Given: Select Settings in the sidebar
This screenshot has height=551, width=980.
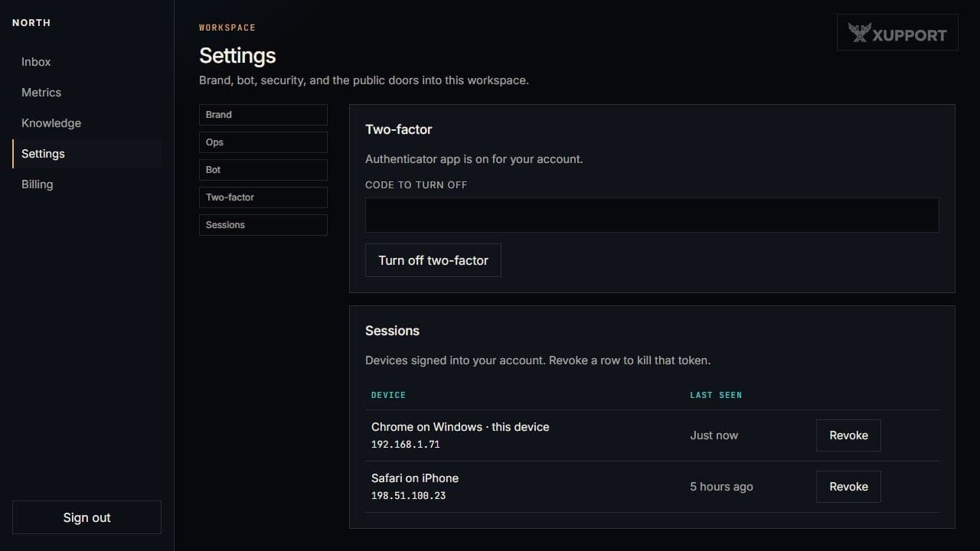Looking at the screenshot, I should tap(87, 154).
